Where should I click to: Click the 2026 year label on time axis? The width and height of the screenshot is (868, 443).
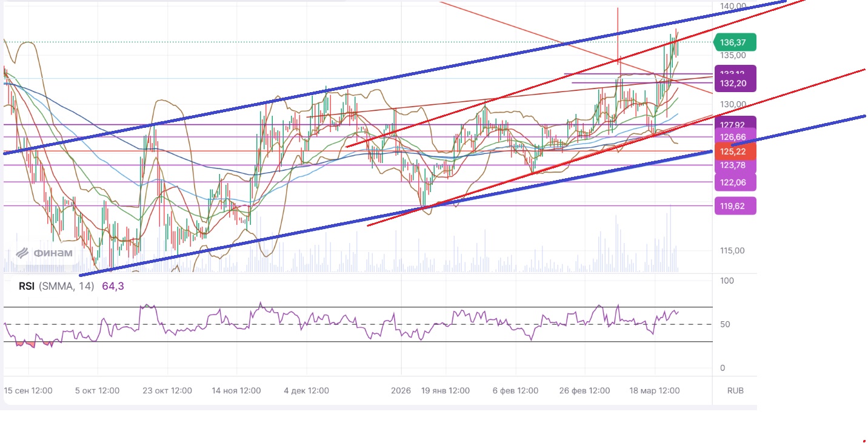[401, 391]
